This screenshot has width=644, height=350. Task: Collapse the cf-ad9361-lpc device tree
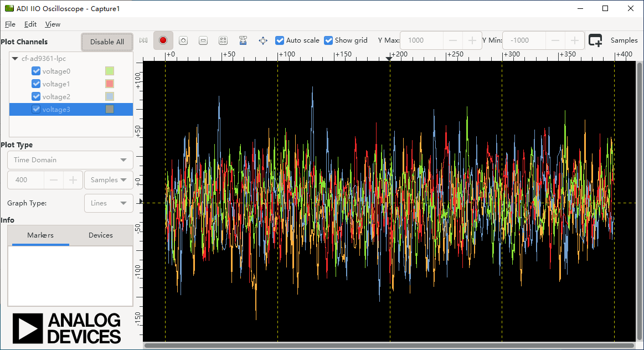(15, 59)
